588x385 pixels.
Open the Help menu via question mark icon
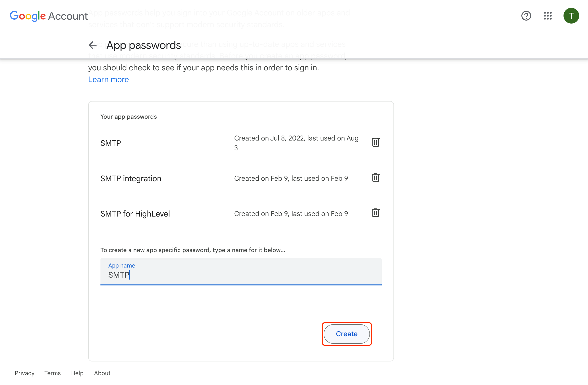tap(526, 16)
